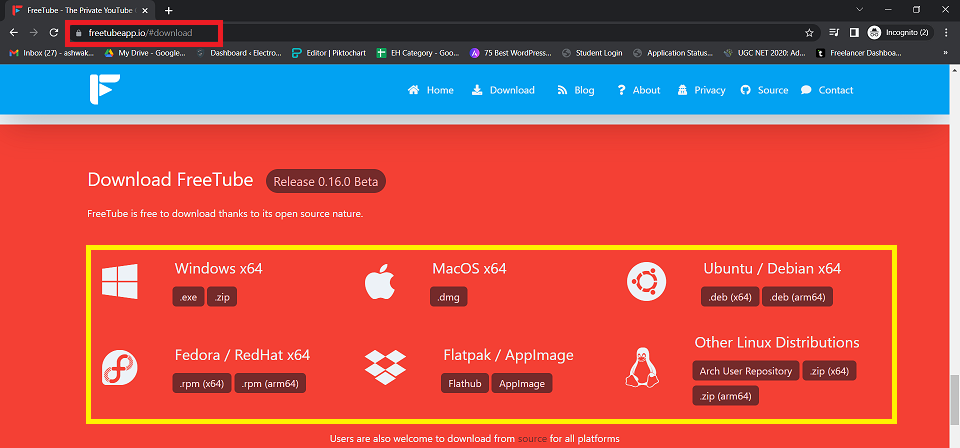Click the Ubuntu logo icon
The width and height of the screenshot is (960, 448).
pos(646,282)
